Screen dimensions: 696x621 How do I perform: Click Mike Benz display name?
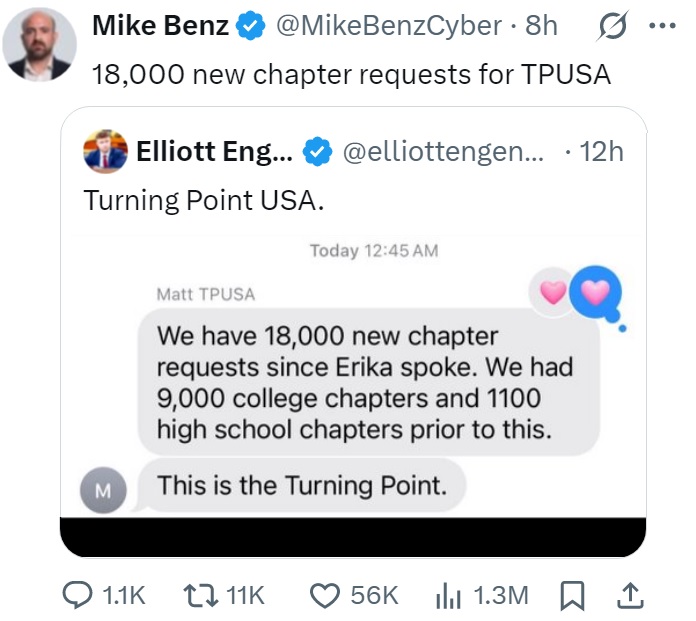coord(160,26)
